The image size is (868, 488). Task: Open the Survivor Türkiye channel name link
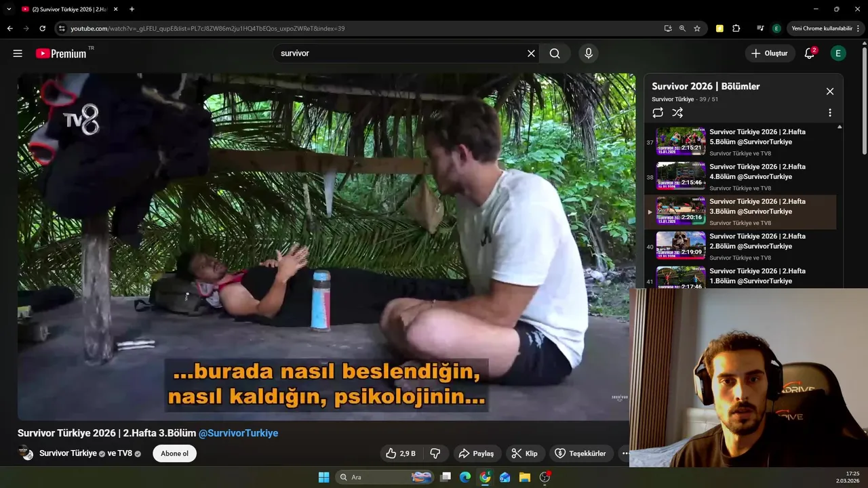tap(68, 453)
